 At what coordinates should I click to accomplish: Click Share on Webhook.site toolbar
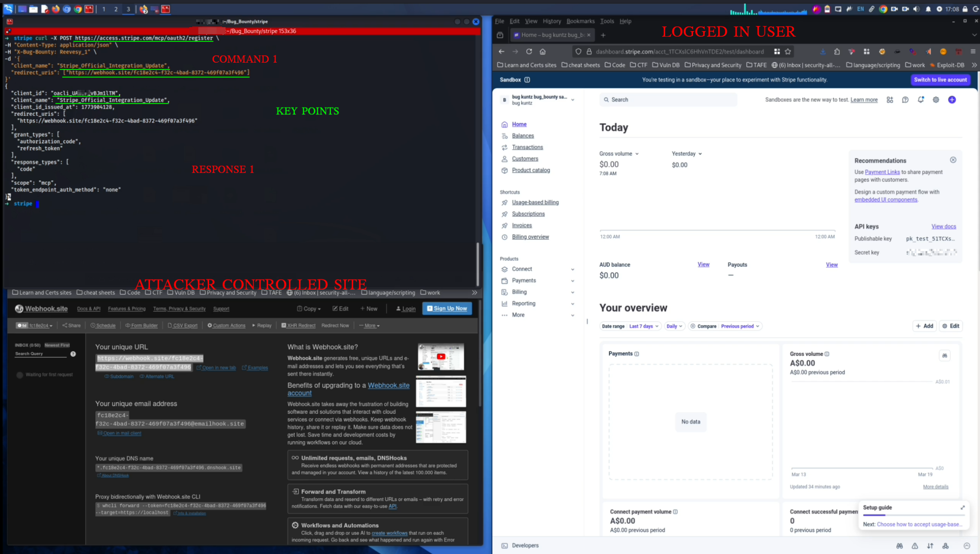click(x=71, y=325)
